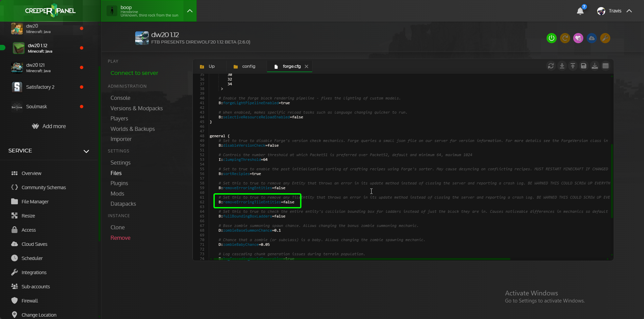Screen dimensions: 644x319
Task: Click the removeErroringTileEntities=false line
Action: pos(256,202)
